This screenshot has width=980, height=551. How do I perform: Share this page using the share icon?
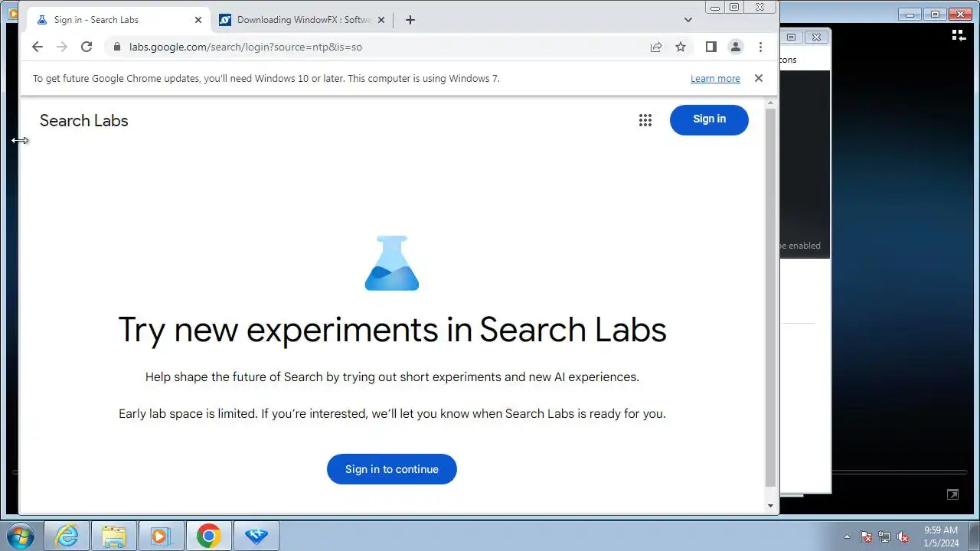click(x=656, y=47)
